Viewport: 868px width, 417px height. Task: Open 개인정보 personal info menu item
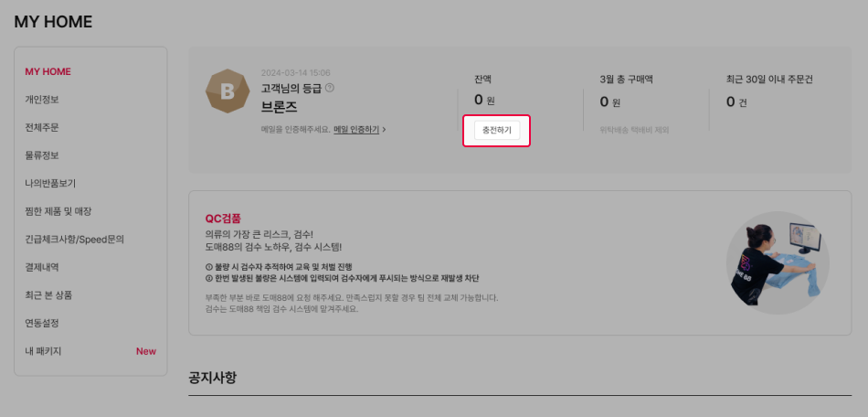click(x=42, y=100)
